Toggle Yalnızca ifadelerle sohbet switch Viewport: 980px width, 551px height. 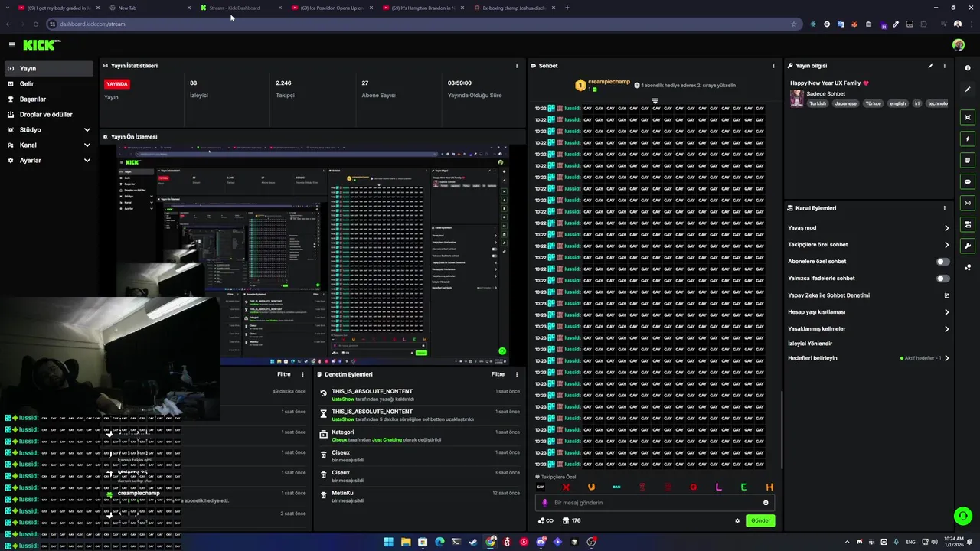click(x=943, y=279)
